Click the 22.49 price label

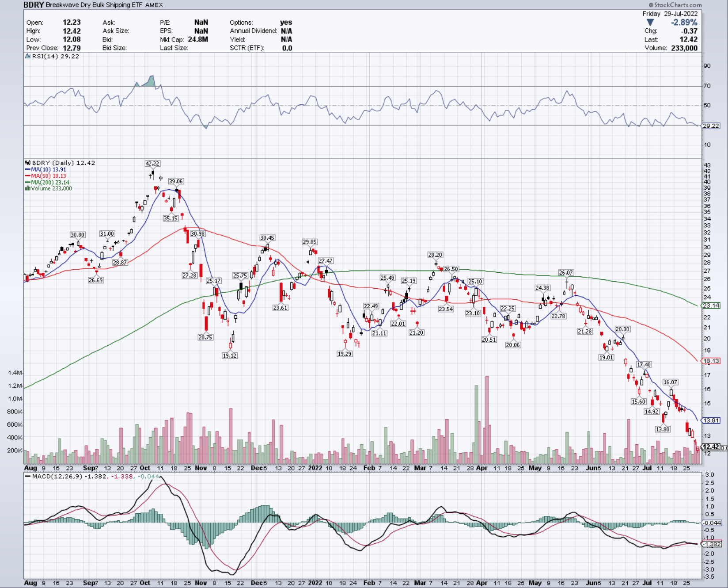coord(371,306)
